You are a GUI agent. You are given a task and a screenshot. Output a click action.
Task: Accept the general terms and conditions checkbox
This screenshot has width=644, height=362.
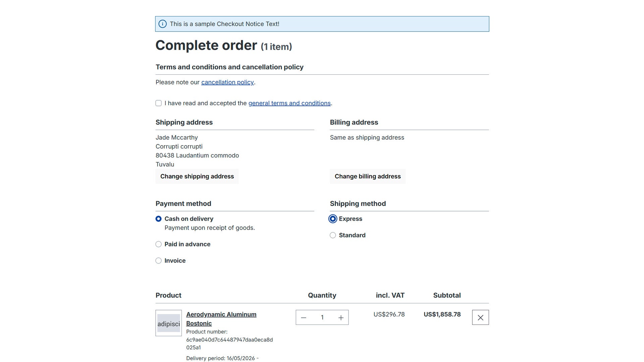pyautogui.click(x=159, y=103)
